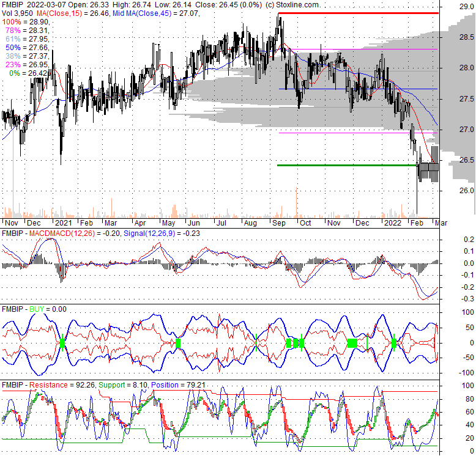Click the 38% = 27.37 Fibonacci label
476x456 pixels.
(28, 56)
